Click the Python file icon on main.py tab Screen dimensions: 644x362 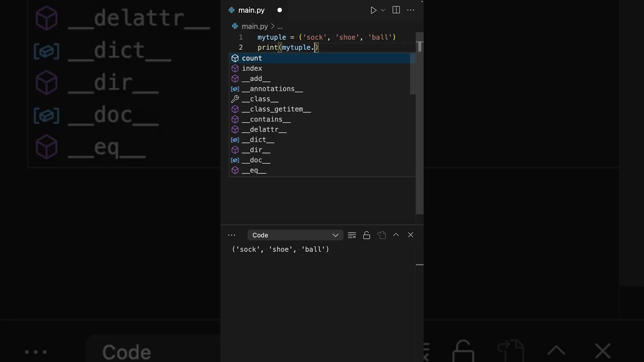pyautogui.click(x=231, y=10)
